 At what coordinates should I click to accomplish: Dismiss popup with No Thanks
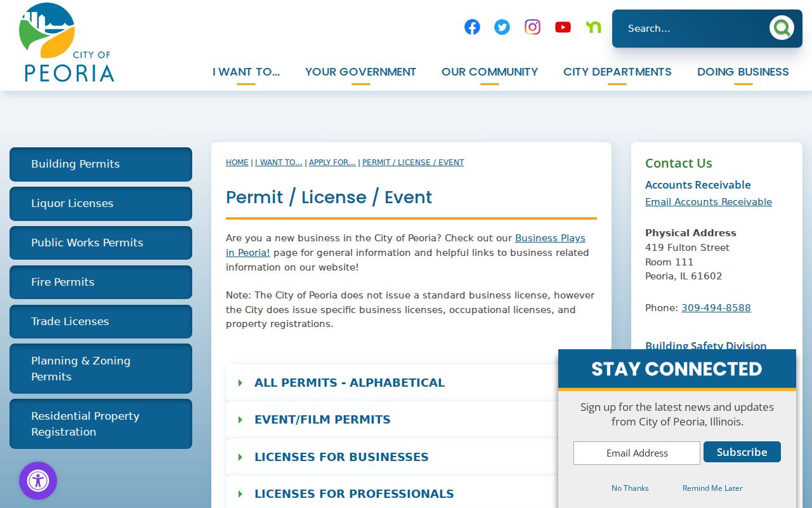630,488
